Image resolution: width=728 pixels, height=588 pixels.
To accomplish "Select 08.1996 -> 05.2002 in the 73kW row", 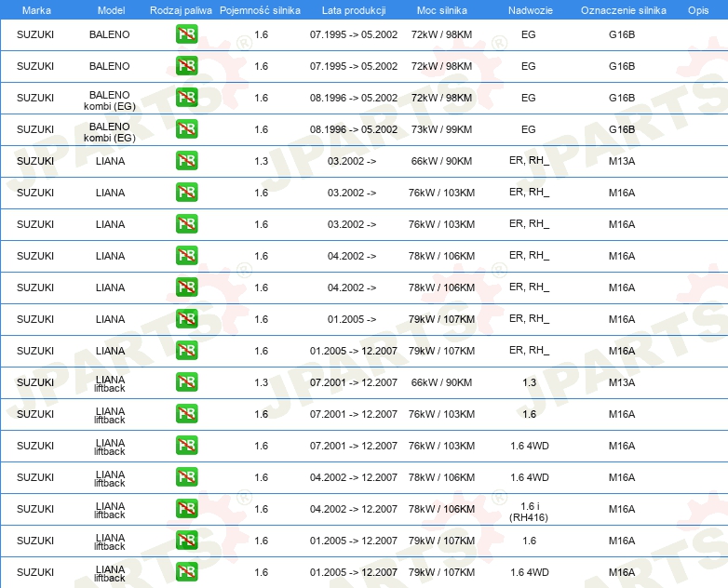I will coord(354,129).
